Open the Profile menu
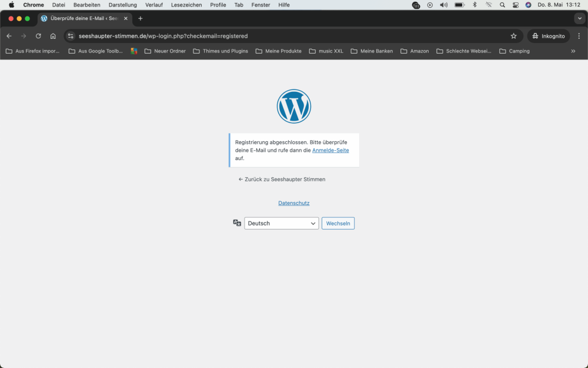This screenshot has height=368, width=588. tap(218, 5)
